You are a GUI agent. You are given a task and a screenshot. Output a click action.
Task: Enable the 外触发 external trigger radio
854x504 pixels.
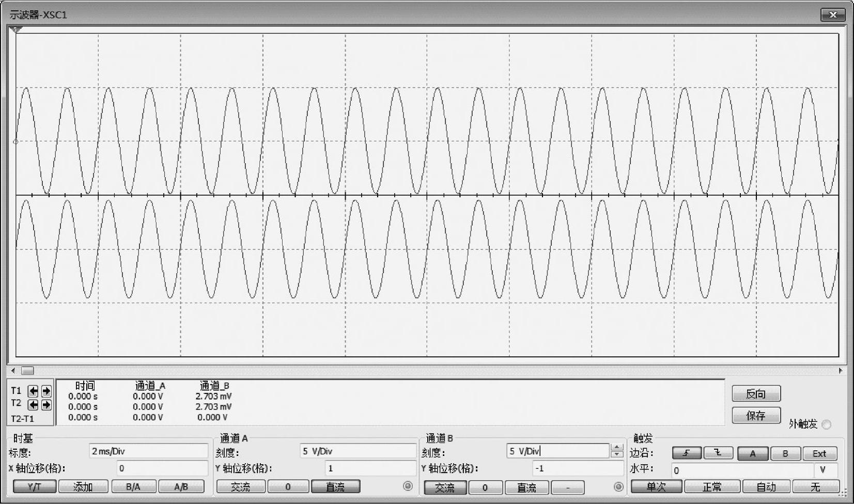click(x=826, y=424)
